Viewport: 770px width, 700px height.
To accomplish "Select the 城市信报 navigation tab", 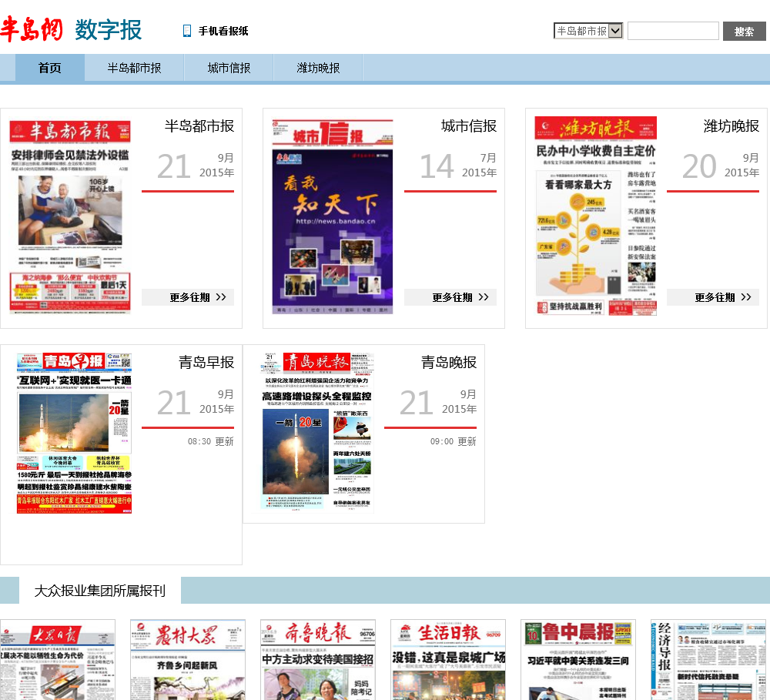I will pyautogui.click(x=229, y=68).
